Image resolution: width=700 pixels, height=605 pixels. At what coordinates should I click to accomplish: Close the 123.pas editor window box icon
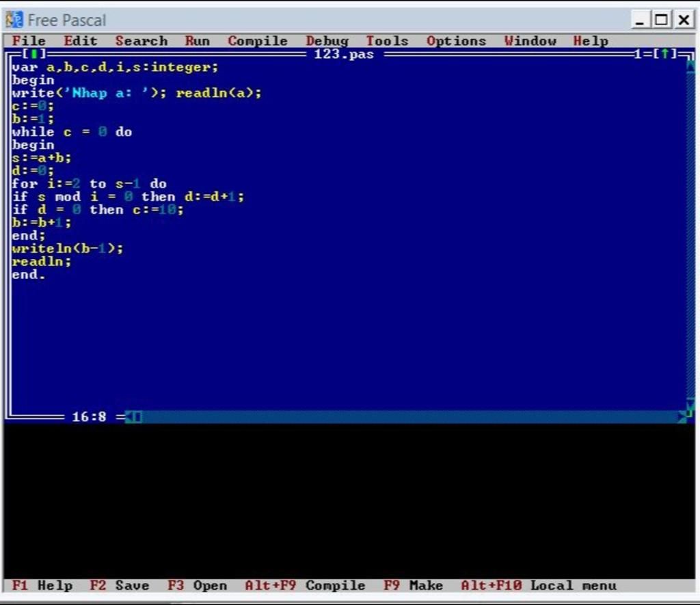click(33, 54)
